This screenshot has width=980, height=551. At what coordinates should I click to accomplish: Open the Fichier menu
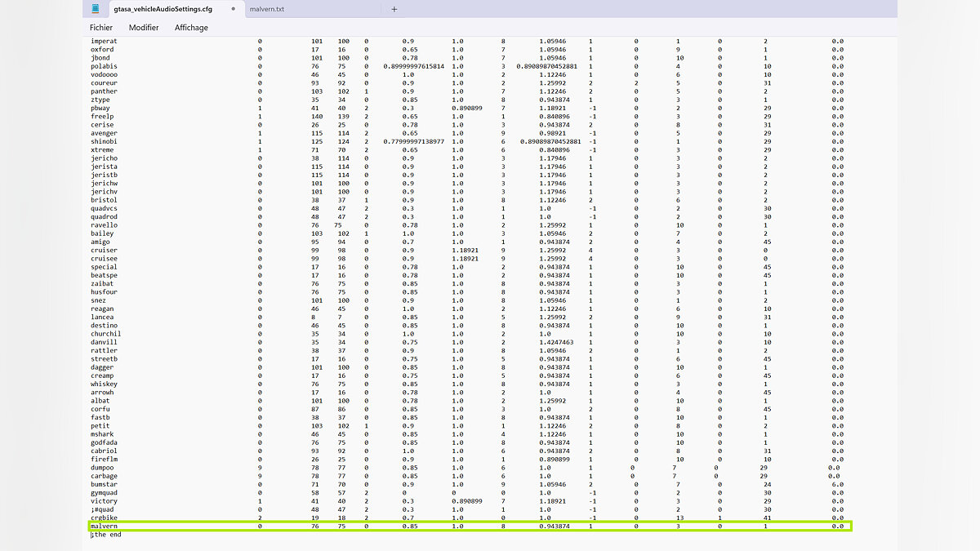(x=101, y=28)
